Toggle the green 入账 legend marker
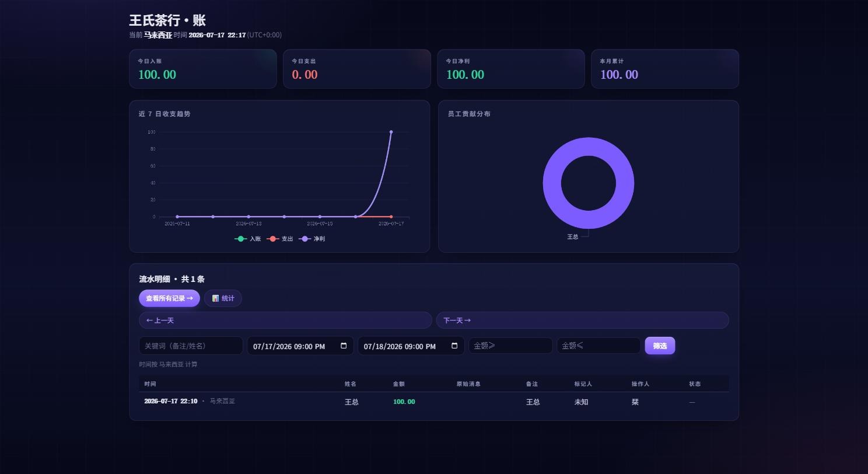This screenshot has width=868, height=474. click(240, 239)
